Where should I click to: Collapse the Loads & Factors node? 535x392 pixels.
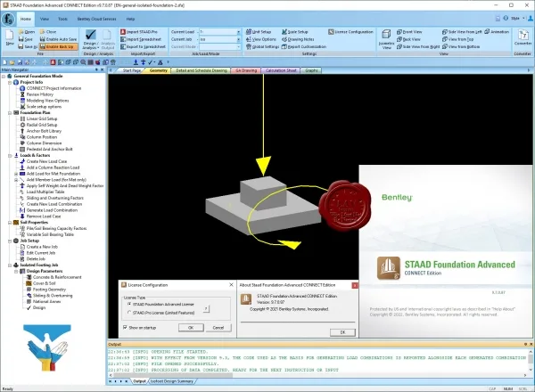coord(10,155)
